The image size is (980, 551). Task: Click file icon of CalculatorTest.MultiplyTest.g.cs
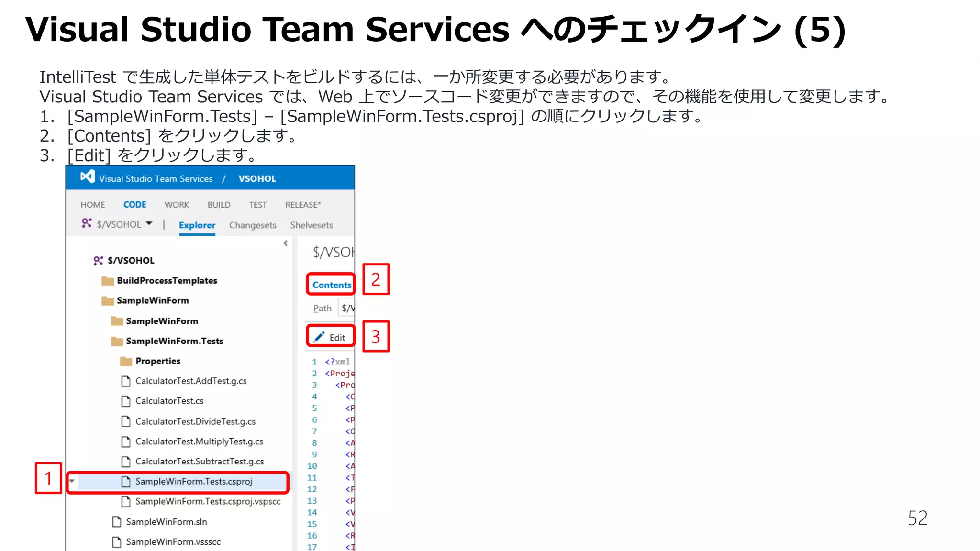point(126,441)
